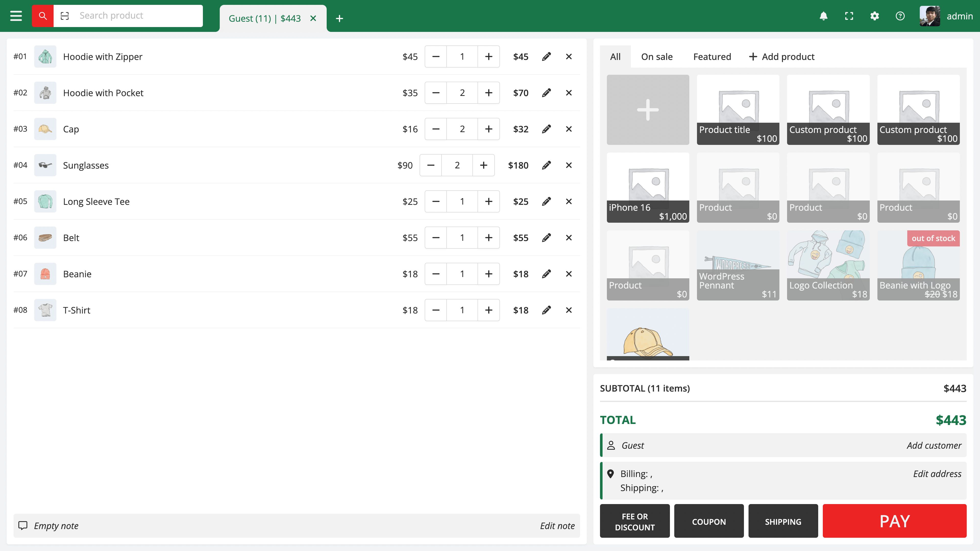Add a new cart tab
The width and height of the screenshot is (980, 551).
click(x=339, y=19)
